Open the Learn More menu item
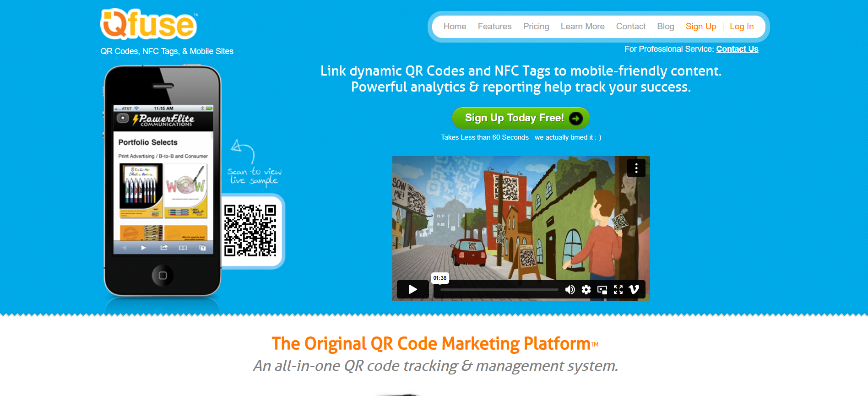868x396 pixels. pyautogui.click(x=582, y=27)
